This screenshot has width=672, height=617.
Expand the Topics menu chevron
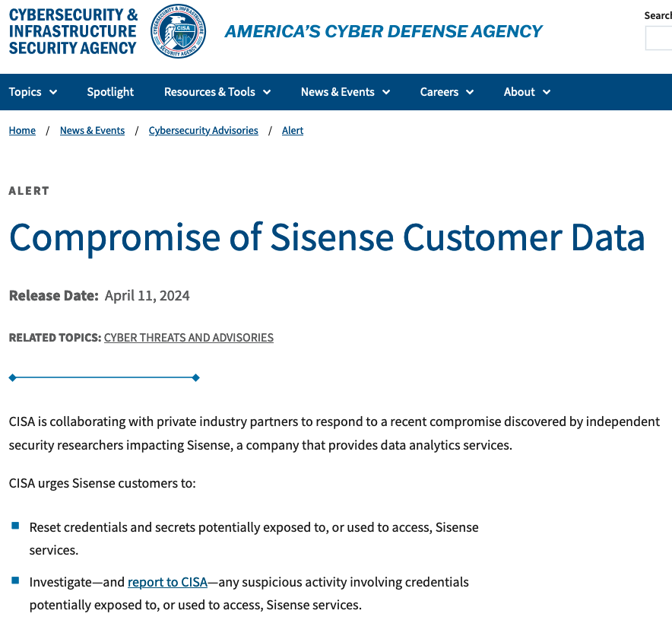point(53,92)
